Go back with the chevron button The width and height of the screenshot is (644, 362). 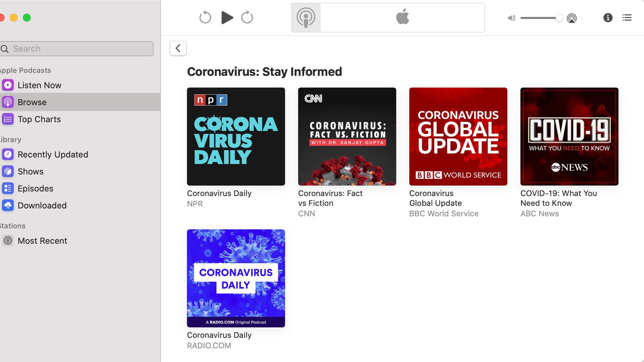tap(178, 48)
